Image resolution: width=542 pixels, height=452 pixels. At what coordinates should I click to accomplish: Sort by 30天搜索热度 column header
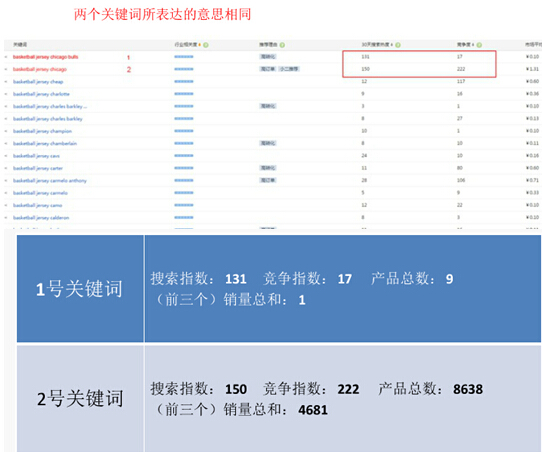(x=376, y=45)
